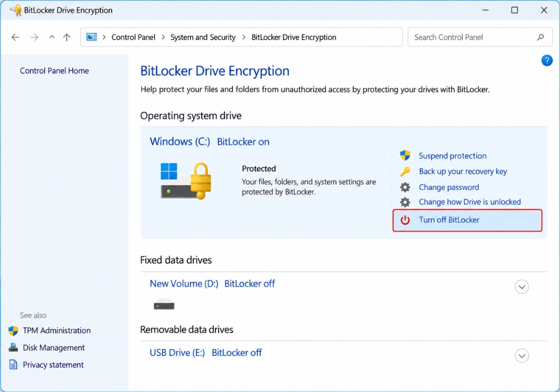The image size is (560, 392).
Task: Go back with the back arrow
Action: (15, 37)
